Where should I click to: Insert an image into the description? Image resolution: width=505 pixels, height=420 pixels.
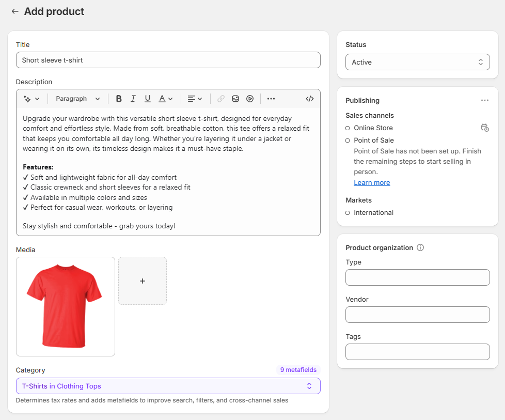[x=235, y=98]
